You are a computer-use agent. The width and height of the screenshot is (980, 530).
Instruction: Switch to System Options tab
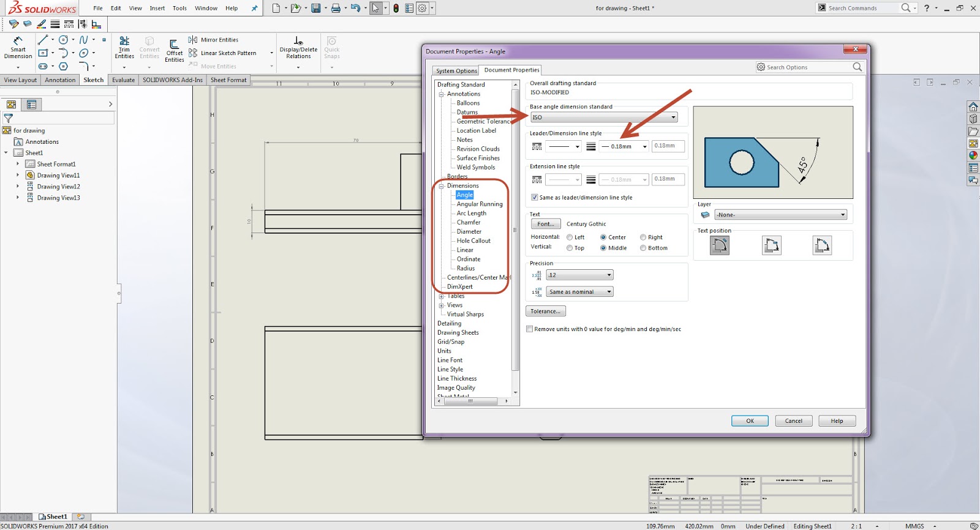click(456, 71)
